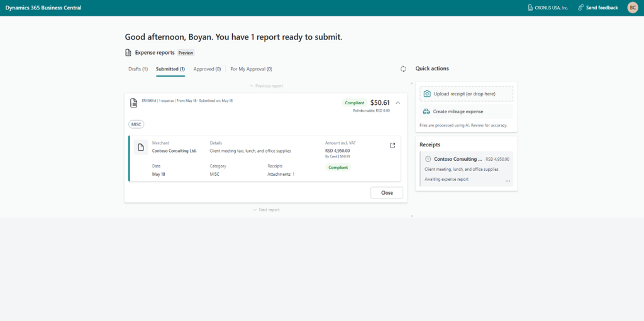644x321 pixels.
Task: Select the Submitted (1) tab
Action: click(170, 69)
